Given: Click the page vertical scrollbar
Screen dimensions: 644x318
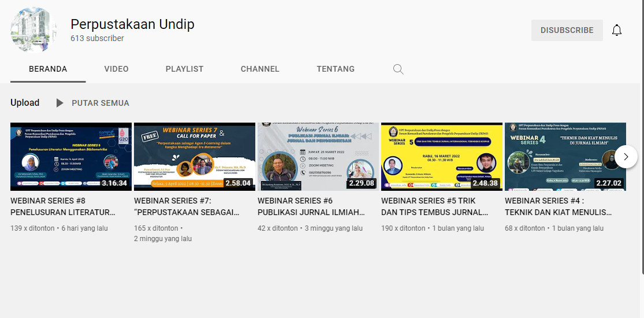Looking at the screenshot, I should 642,136.
